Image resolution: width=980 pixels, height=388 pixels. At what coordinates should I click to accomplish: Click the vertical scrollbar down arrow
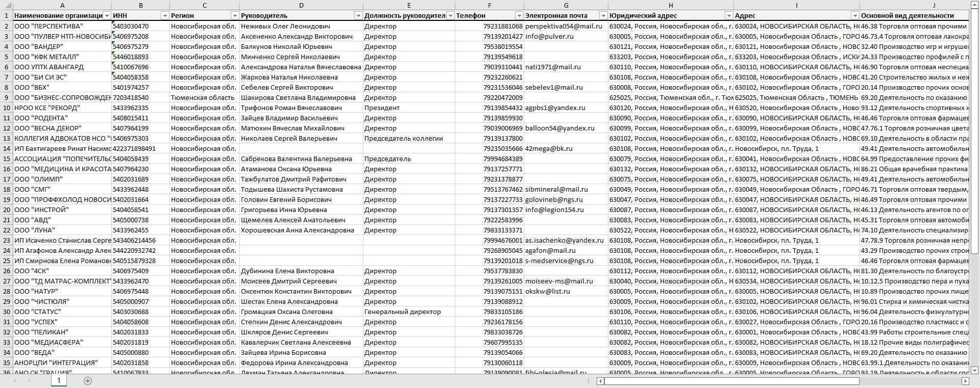click(x=974, y=370)
